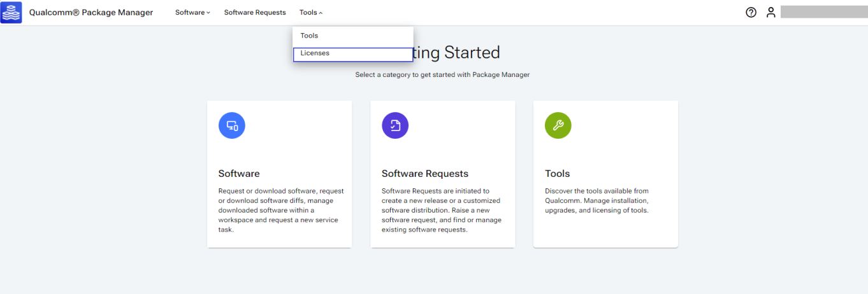868x294 pixels.
Task: Click the Tools card description text
Action: pos(597,200)
